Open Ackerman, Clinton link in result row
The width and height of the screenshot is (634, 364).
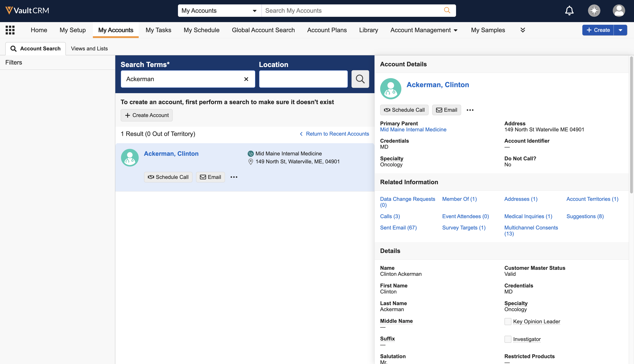click(171, 153)
